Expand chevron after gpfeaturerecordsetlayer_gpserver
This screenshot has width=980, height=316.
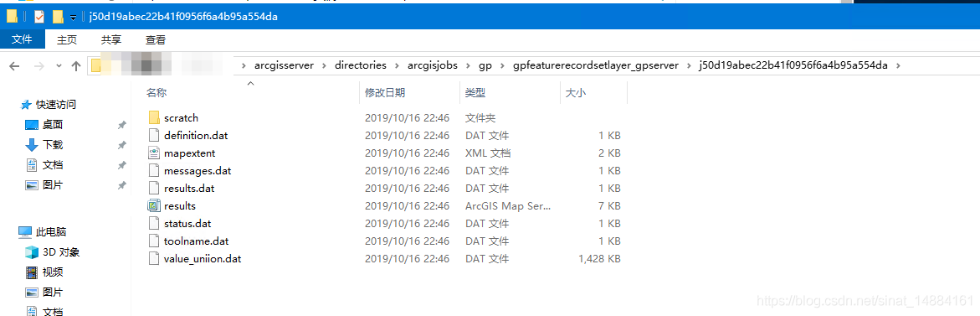689,65
